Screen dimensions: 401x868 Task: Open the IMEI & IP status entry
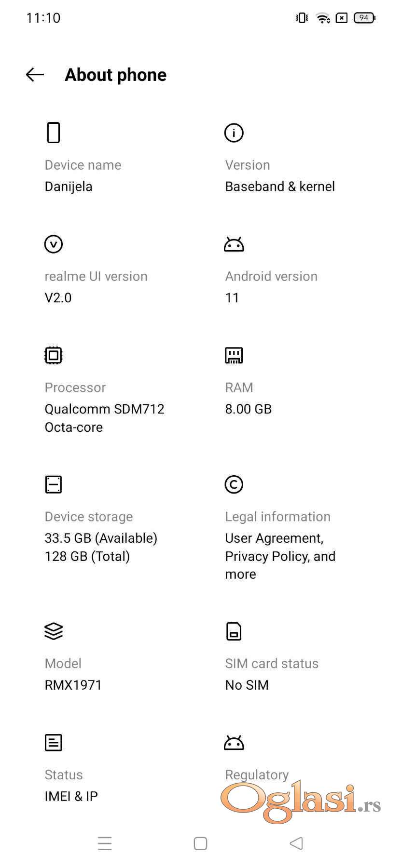[71, 796]
